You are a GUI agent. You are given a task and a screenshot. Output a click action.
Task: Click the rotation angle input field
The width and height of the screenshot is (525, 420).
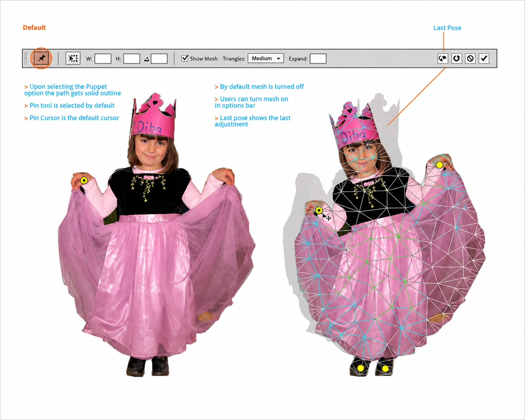point(159,59)
